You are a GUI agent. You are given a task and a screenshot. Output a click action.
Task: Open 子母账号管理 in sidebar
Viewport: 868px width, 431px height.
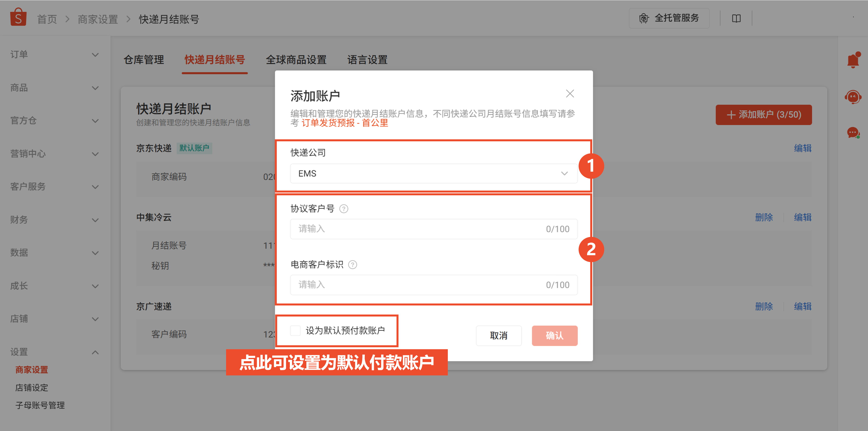(40, 405)
